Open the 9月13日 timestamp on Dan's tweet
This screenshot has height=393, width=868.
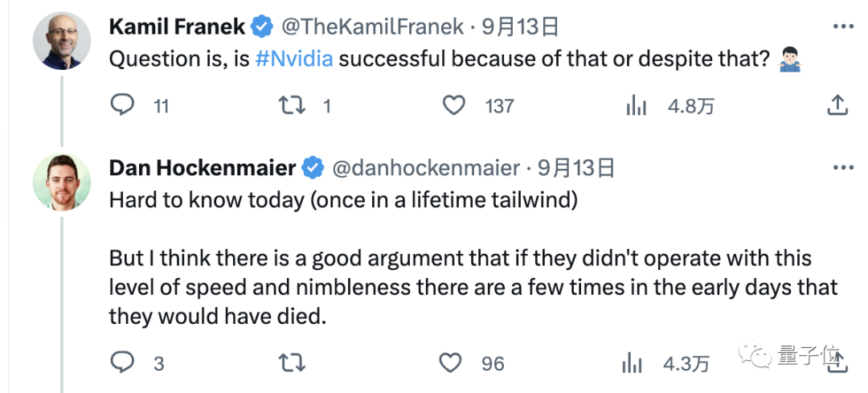(576, 168)
